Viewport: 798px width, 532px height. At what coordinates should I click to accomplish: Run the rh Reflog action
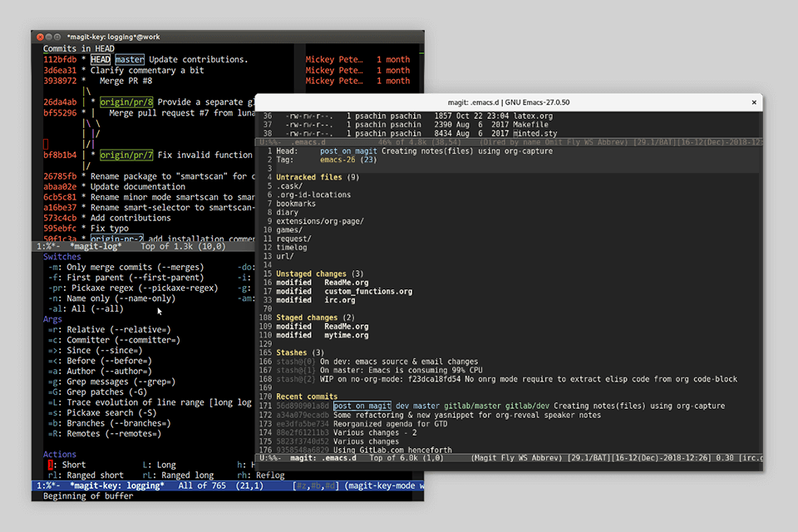[261, 475]
